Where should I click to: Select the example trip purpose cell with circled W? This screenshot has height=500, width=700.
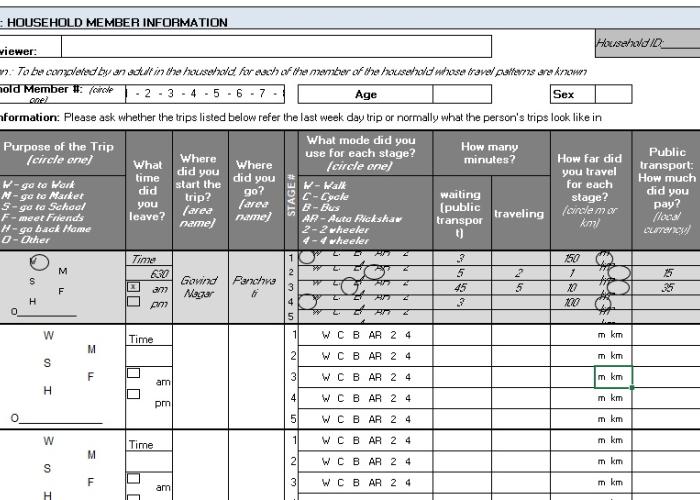(62, 287)
